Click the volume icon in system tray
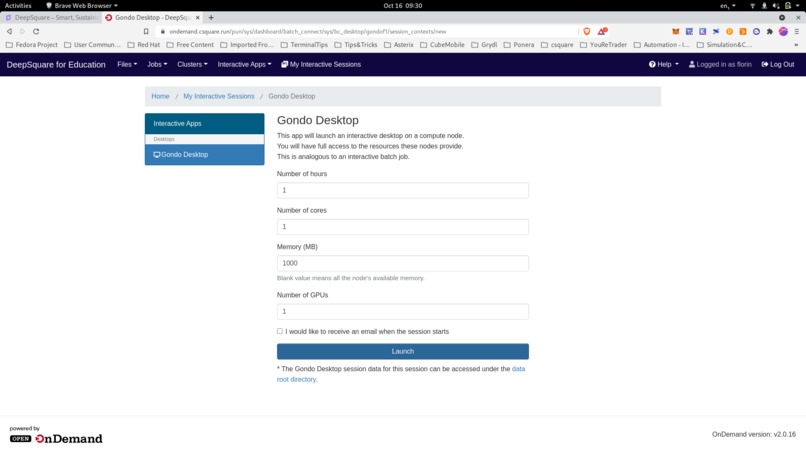Screen dimensions: 806x453 (x=776, y=6)
